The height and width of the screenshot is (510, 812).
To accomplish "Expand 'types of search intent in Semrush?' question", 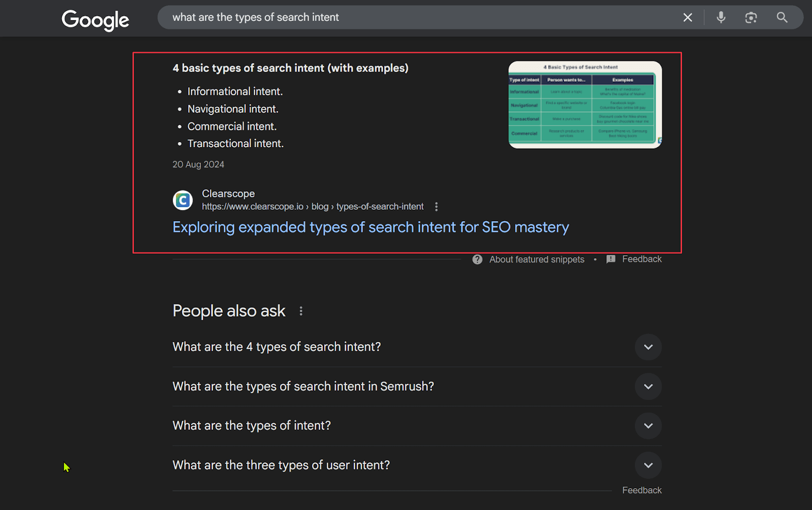I will 417,387.
